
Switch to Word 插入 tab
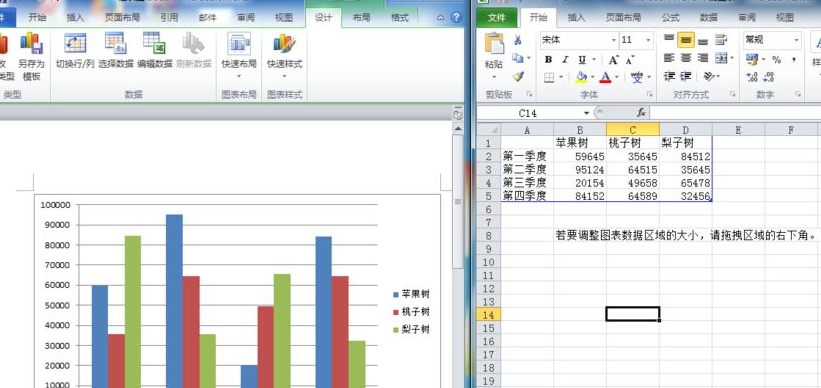[x=75, y=18]
